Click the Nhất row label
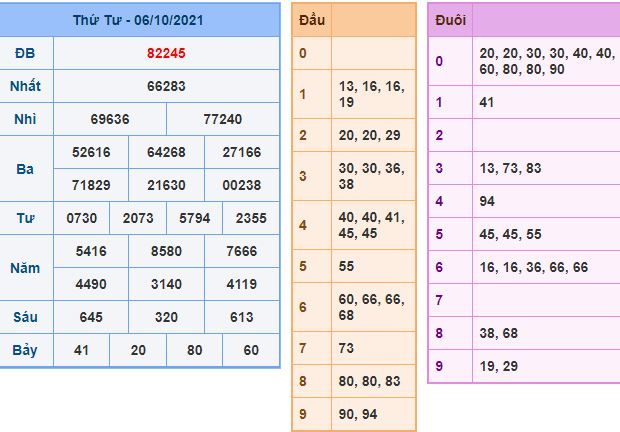 click(26, 86)
